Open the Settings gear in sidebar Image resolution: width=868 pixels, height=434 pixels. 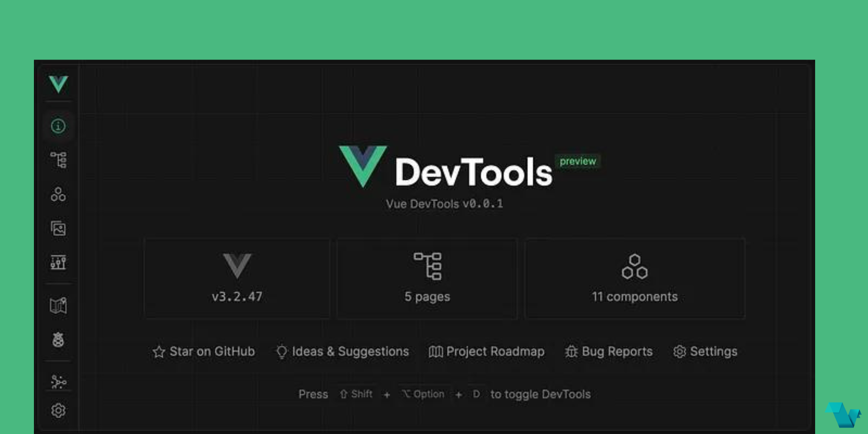pos(58,411)
